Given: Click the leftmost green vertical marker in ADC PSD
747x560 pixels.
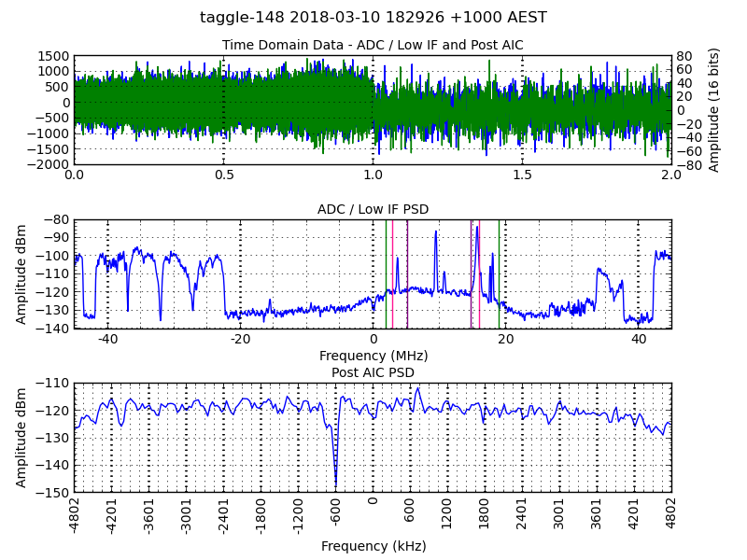Looking at the screenshot, I should tap(386, 274).
